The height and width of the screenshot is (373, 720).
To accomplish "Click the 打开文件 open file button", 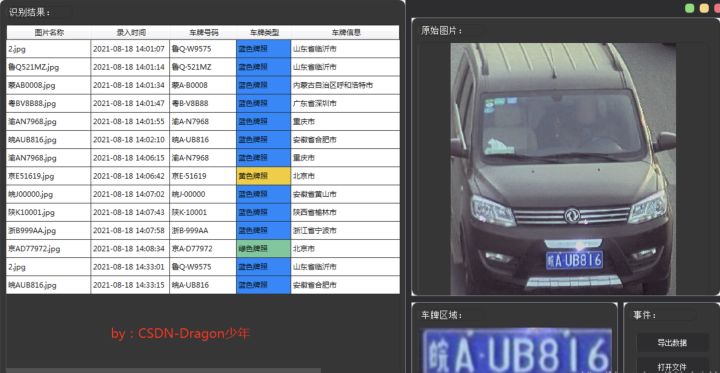I will (672, 366).
